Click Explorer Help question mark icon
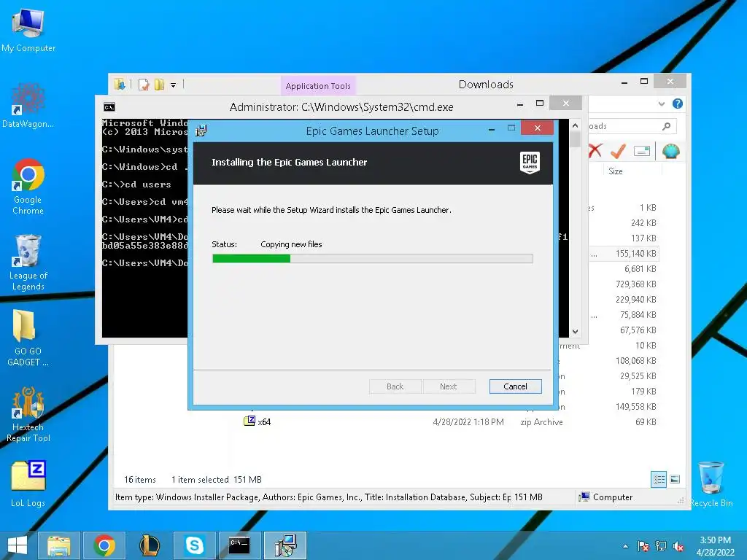747x560 pixels. point(678,104)
